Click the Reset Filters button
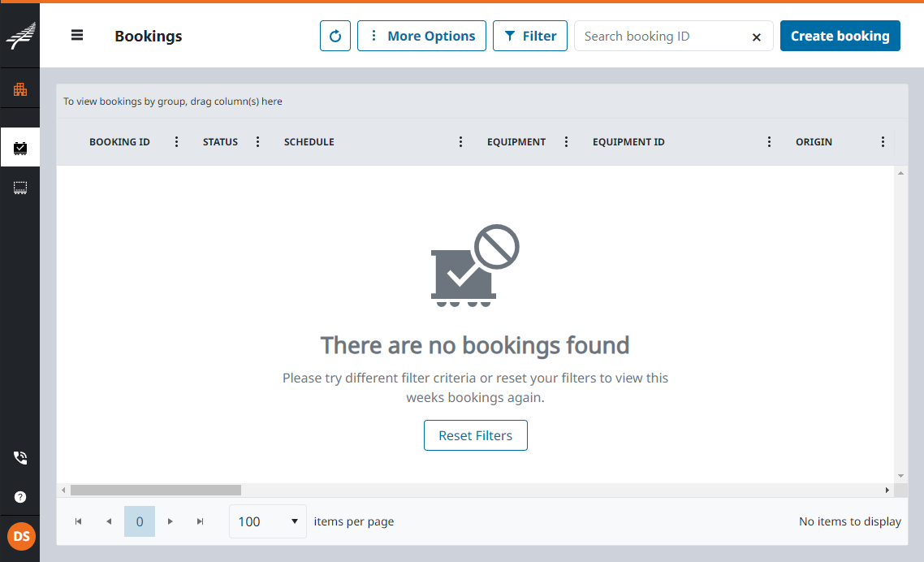This screenshot has width=924, height=562. 475,435
